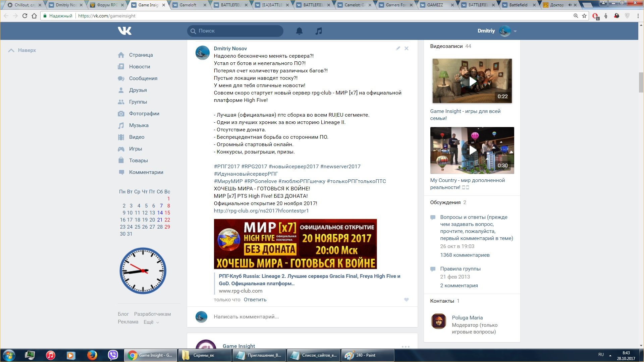Open the Сообщения sidebar item
Screen dimensions: 644x362
143,78
